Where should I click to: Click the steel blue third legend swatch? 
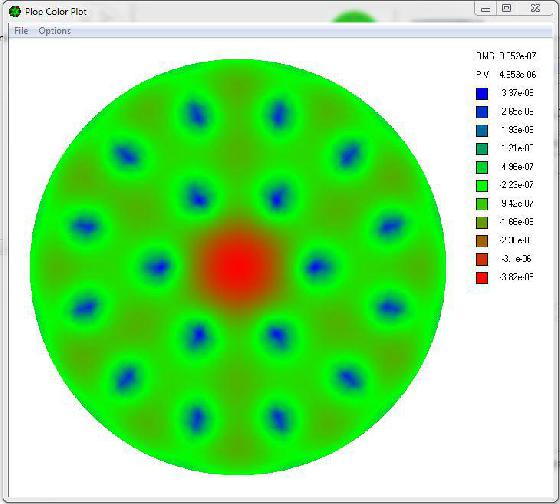pyautogui.click(x=482, y=130)
